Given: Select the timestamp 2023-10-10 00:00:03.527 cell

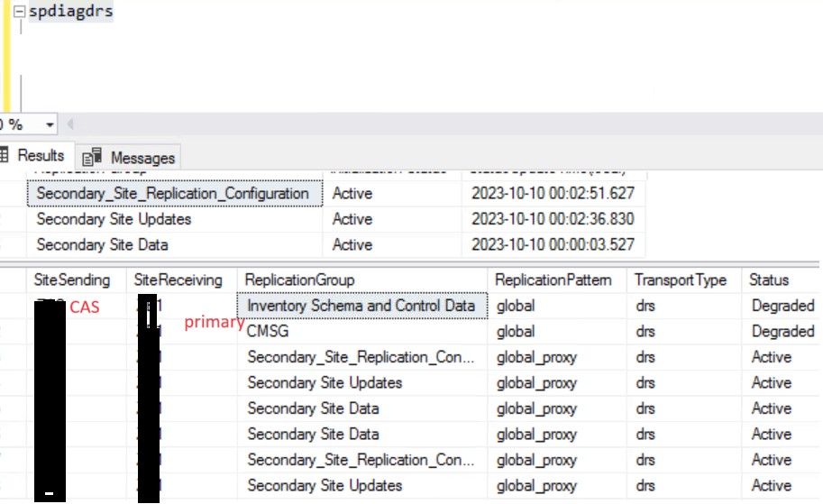Looking at the screenshot, I should click(553, 244).
